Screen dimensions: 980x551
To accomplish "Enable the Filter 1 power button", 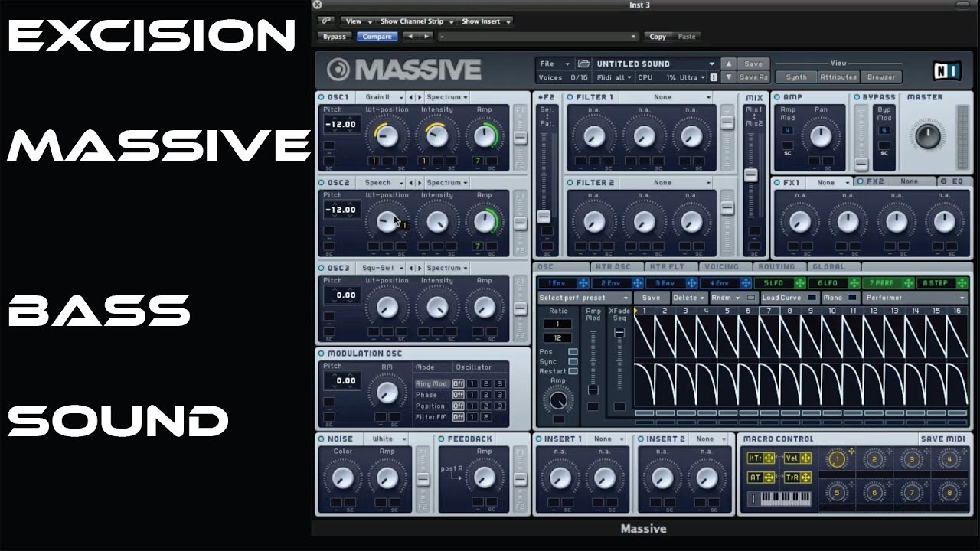I will [570, 97].
